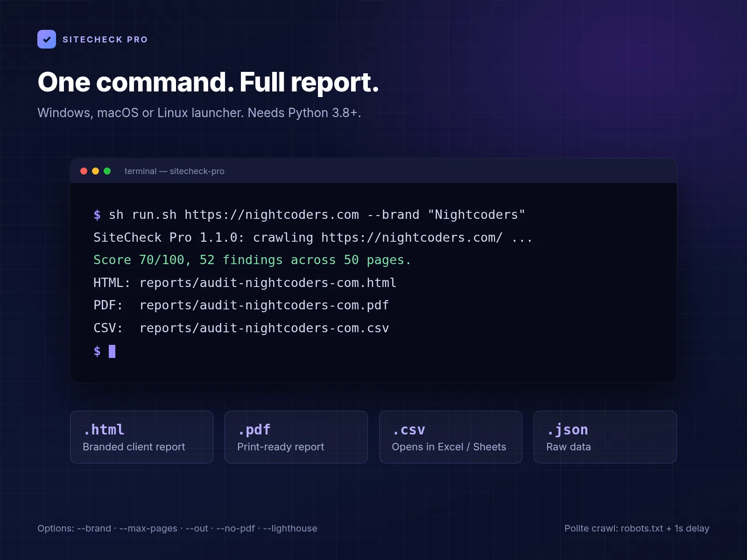This screenshot has width=747, height=560.
Task: Click the 'Options: --brand · --max-pages' footer text
Action: (177, 528)
